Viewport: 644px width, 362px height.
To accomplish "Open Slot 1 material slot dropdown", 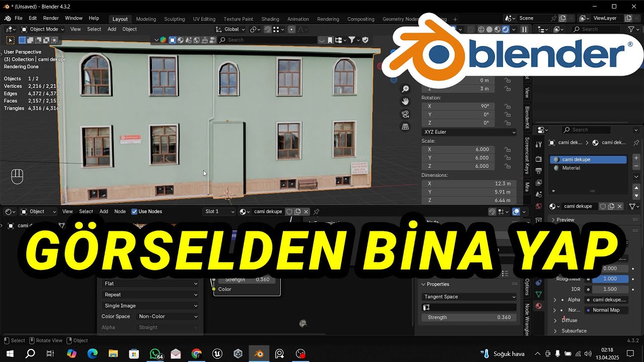I will tap(219, 212).
